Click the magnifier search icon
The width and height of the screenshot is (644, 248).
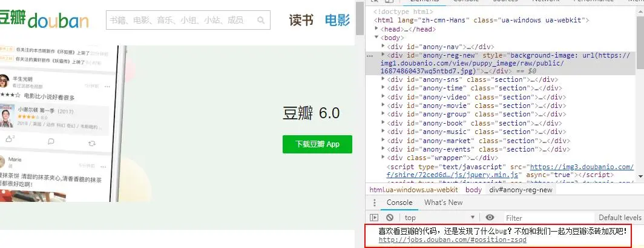pos(261,20)
